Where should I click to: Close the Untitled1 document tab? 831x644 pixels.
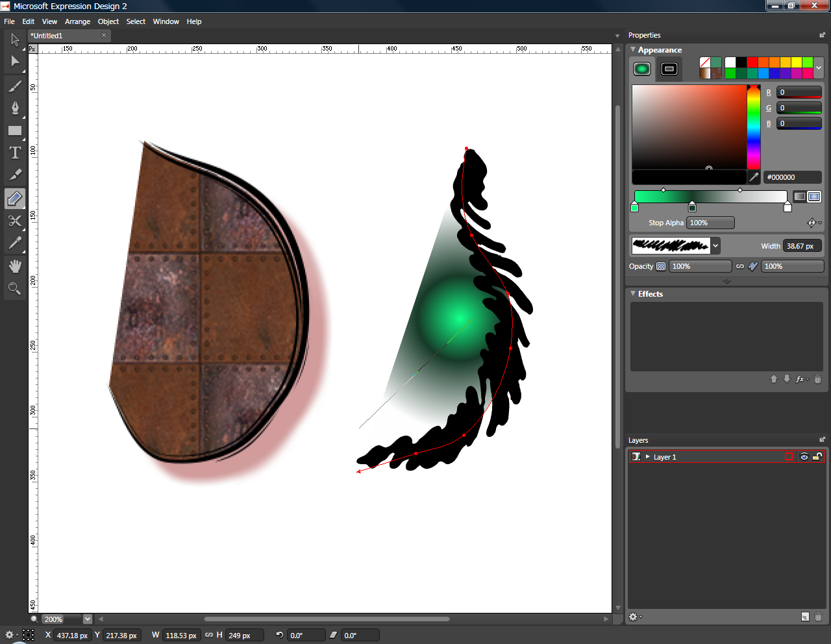[x=104, y=35]
